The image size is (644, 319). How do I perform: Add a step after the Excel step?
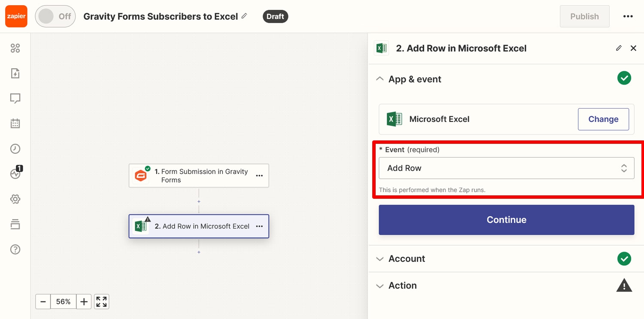tap(199, 252)
